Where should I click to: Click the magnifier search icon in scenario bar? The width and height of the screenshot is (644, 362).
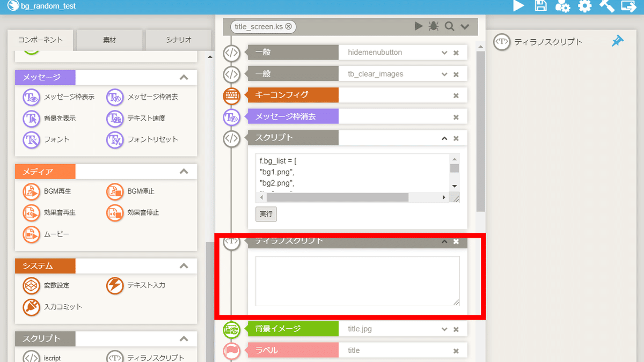[449, 26]
